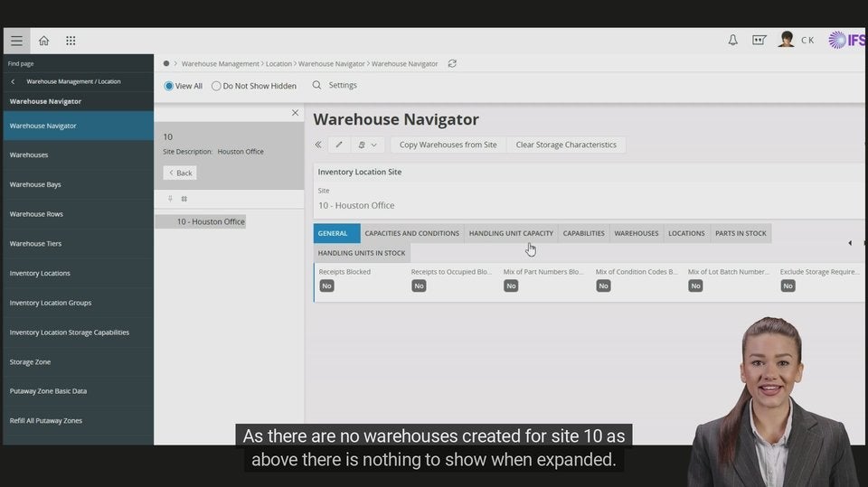Select Do Not Show Hidden option
868x487 pixels.
click(x=216, y=86)
